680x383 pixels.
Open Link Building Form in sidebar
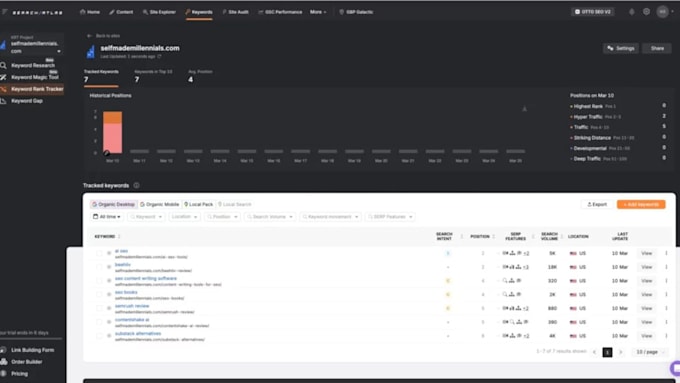32,350
